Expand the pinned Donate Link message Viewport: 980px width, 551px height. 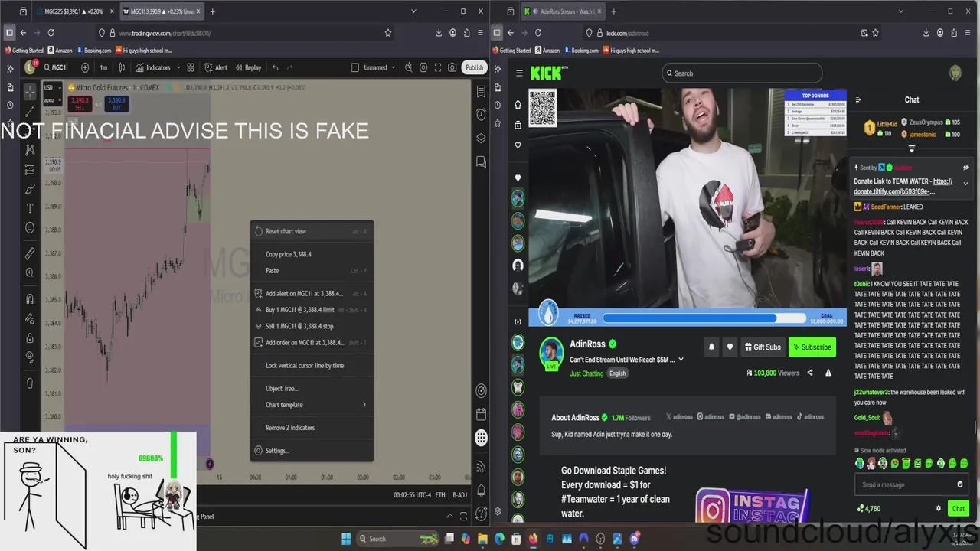[x=965, y=184]
